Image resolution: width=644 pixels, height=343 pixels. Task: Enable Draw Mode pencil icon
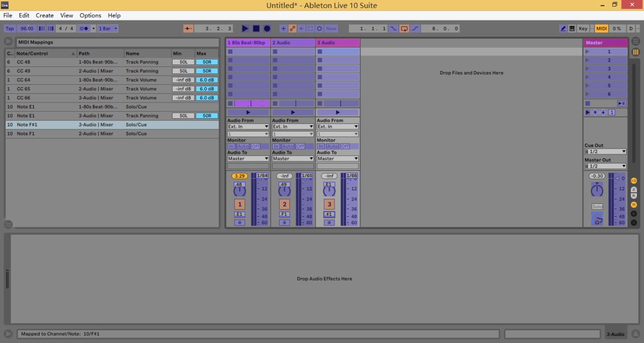tap(563, 29)
